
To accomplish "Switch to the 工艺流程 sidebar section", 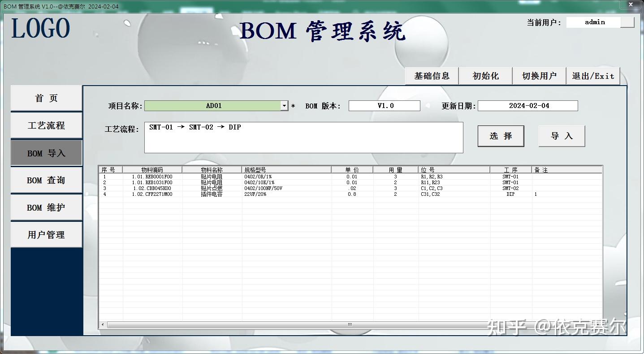I will click(46, 125).
